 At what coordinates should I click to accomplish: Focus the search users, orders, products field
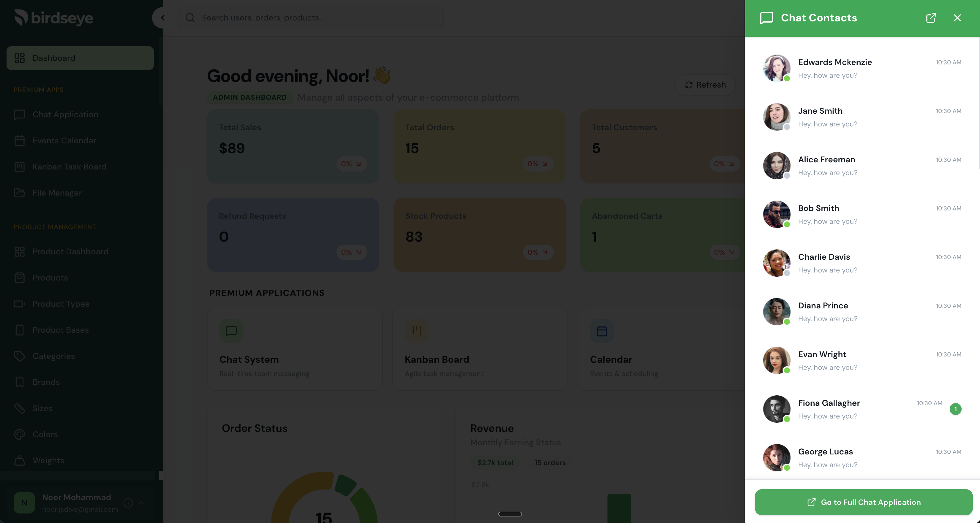[x=310, y=18]
